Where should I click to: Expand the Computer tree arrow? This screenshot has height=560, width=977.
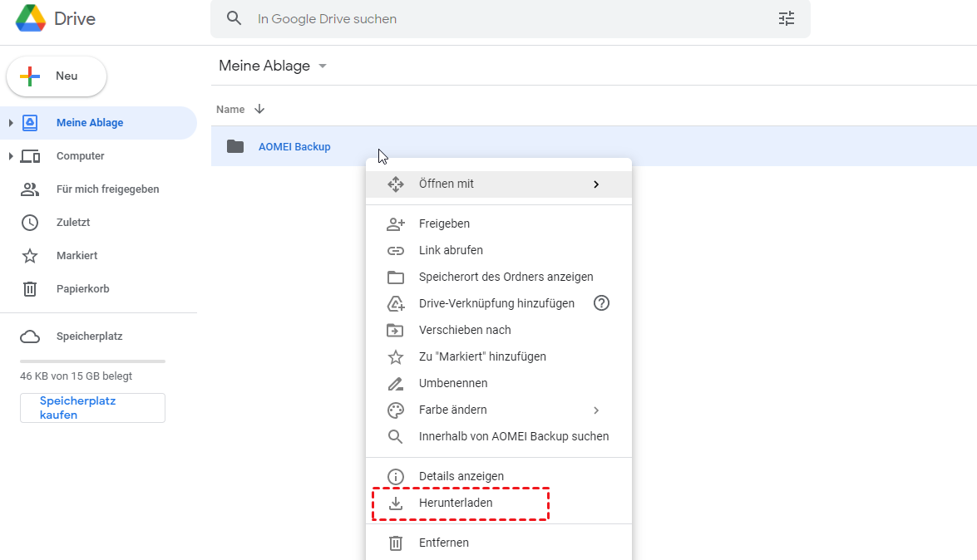point(11,156)
